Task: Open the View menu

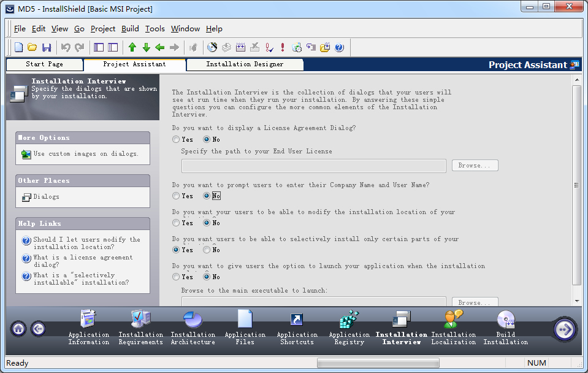Action: (59, 29)
